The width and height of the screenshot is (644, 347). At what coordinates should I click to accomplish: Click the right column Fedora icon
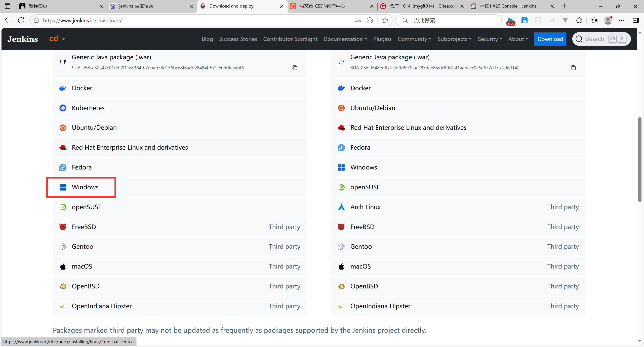341,148
